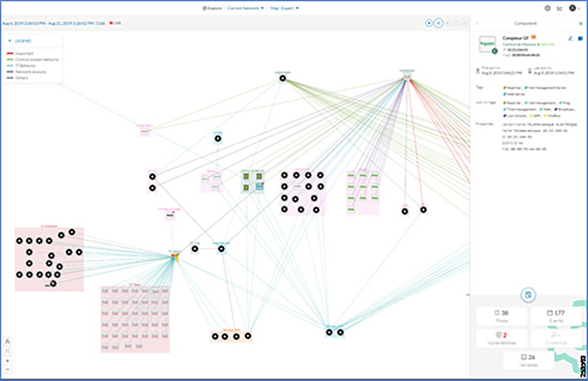Open the Credential tile
The height and width of the screenshot is (381, 588).
coord(556,338)
